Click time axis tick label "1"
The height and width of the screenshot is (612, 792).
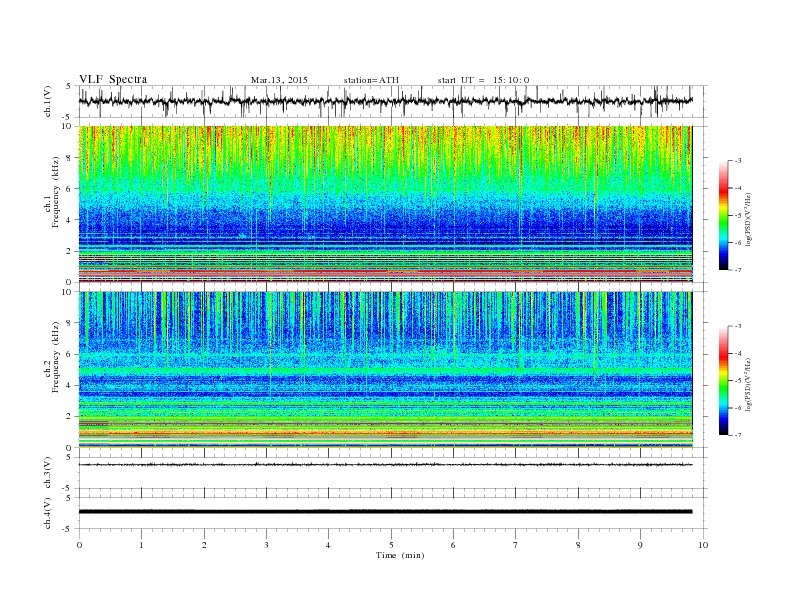pos(141,545)
